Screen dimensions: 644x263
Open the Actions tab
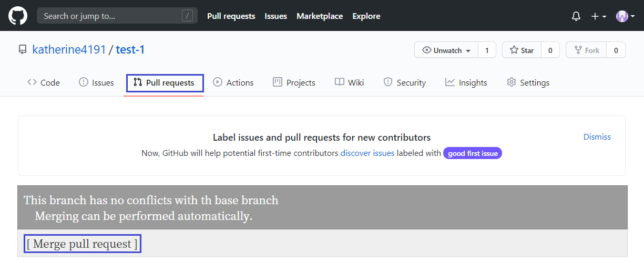pyautogui.click(x=233, y=82)
